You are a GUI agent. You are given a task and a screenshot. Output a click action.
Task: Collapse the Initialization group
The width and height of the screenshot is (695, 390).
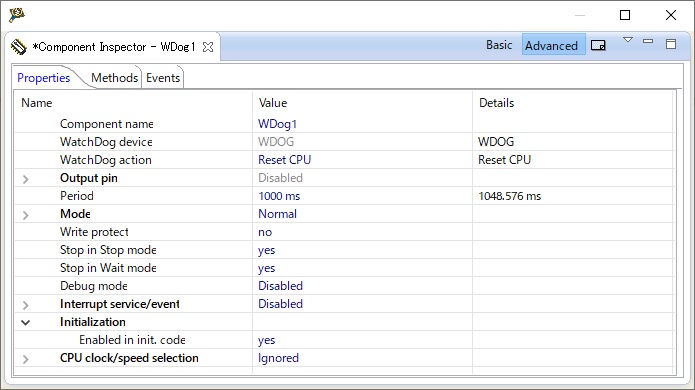tap(26, 322)
